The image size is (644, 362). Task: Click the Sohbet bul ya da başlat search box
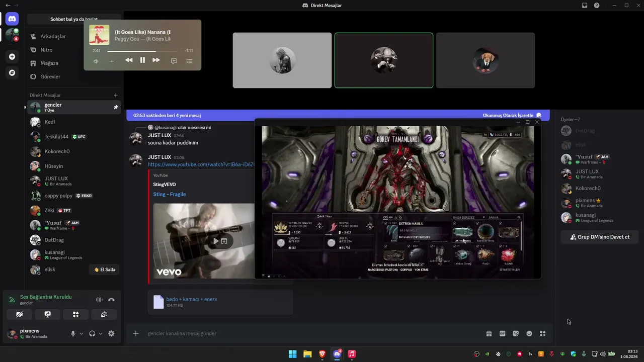click(x=74, y=19)
